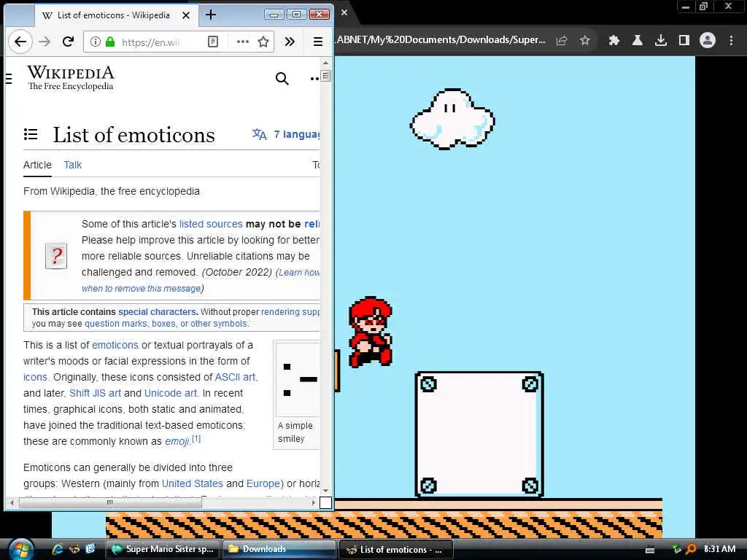Share this page icon in Chrome
747x560 pixels.
(562, 41)
